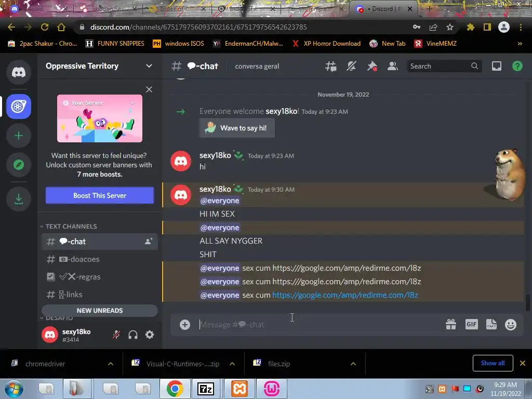Open the blue google.com/amp/redirme.com link

pyautogui.click(x=345, y=295)
